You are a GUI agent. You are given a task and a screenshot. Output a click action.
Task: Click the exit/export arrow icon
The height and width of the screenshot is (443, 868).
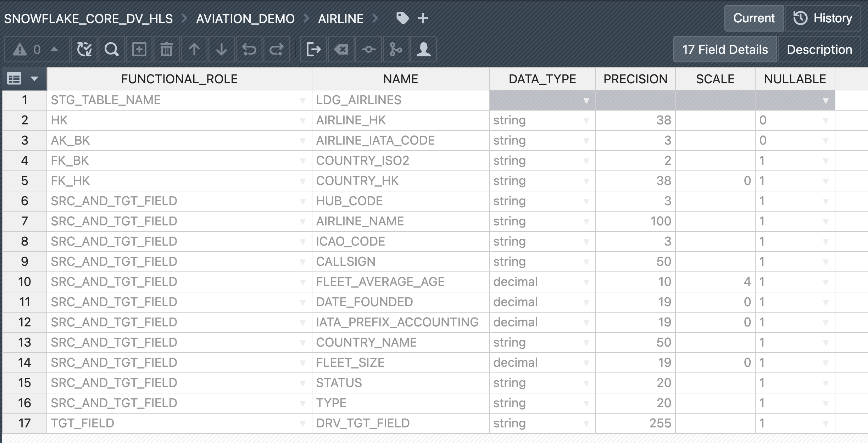313,49
